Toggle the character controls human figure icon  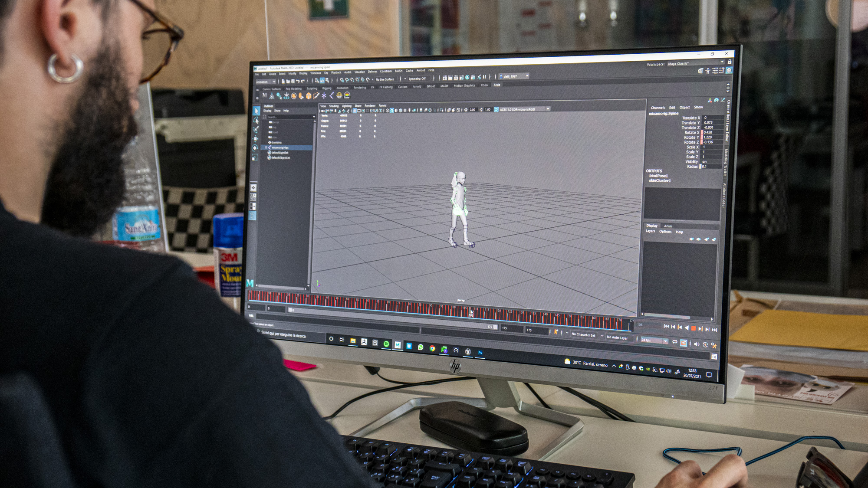[x=708, y=71]
